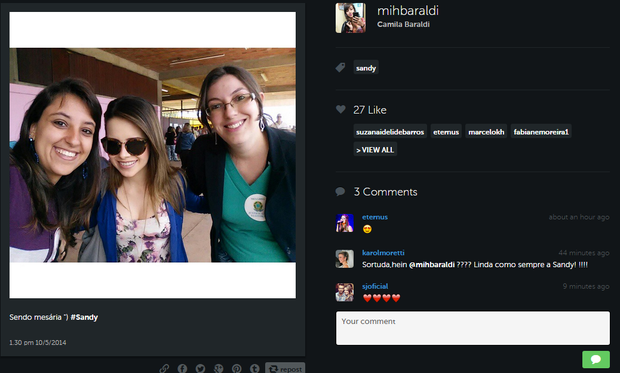Open mihbaraldi profile avatar
This screenshot has width=620, height=373.
click(350, 18)
